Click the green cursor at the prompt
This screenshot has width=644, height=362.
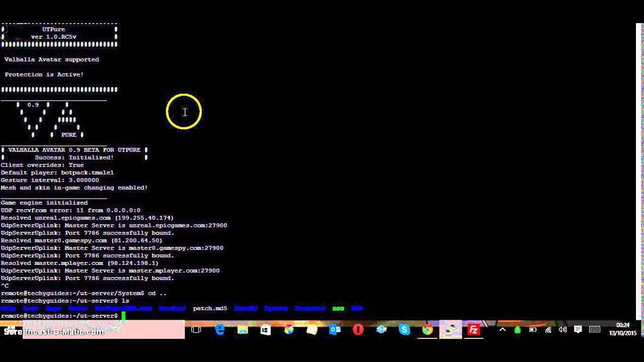[123, 316]
